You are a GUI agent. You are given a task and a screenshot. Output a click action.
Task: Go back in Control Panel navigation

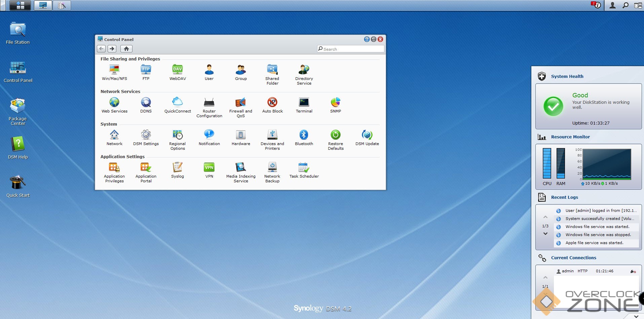pyautogui.click(x=101, y=49)
